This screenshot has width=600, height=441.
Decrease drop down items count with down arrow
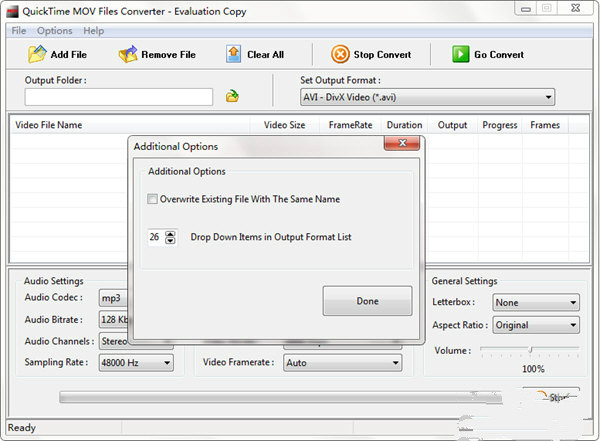click(x=170, y=241)
